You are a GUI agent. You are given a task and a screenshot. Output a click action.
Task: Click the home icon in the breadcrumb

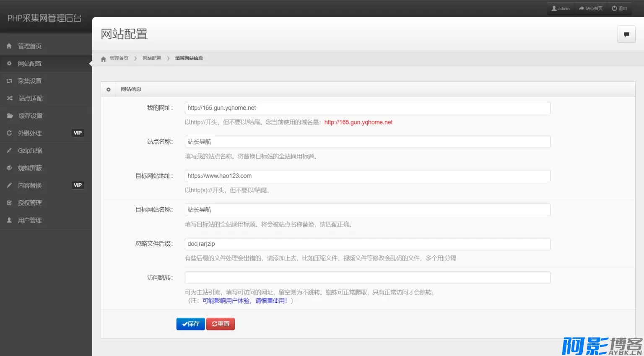click(x=104, y=59)
